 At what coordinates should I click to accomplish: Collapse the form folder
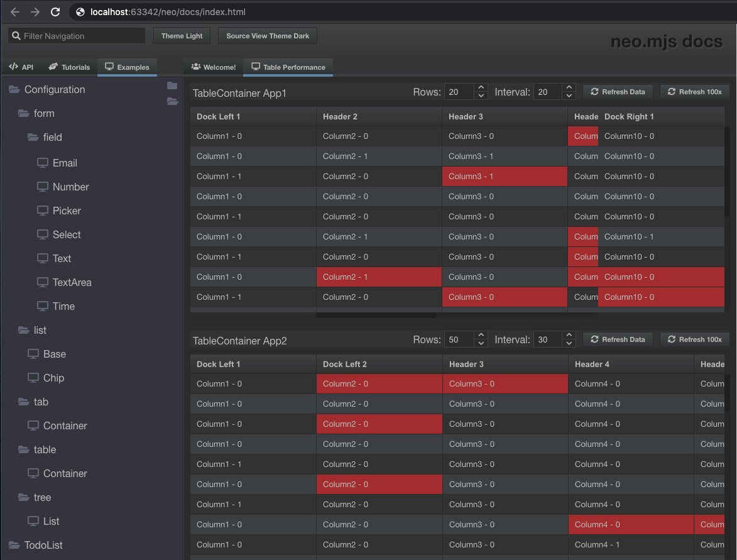pyautogui.click(x=23, y=113)
